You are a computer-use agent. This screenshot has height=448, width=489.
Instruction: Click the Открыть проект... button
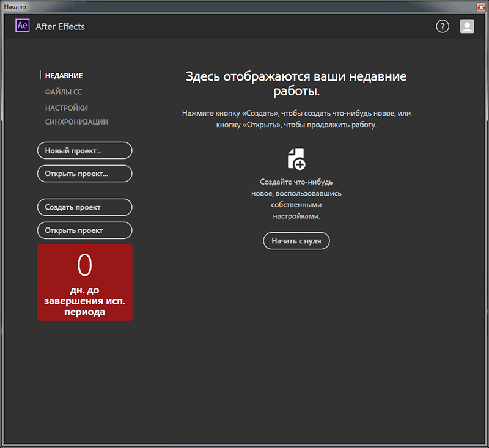[85, 174]
